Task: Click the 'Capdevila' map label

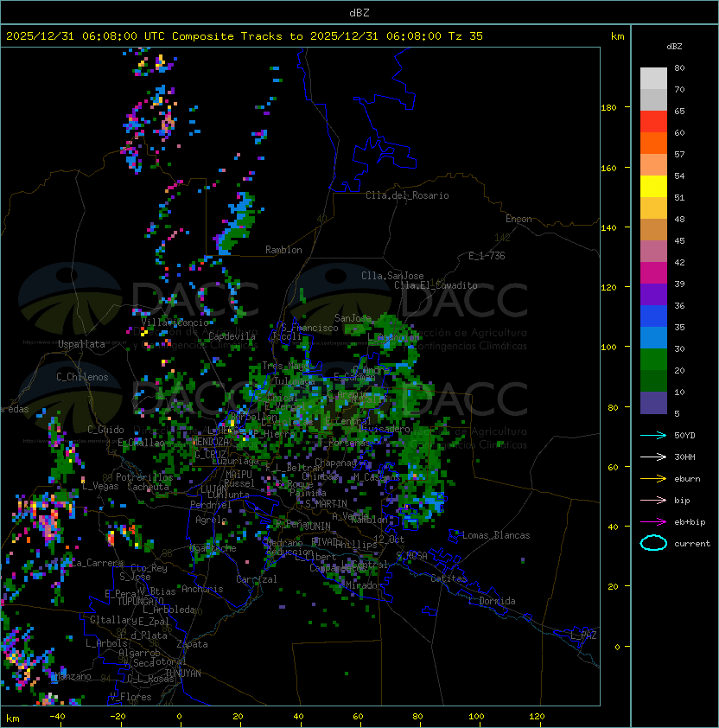Action: click(x=232, y=336)
